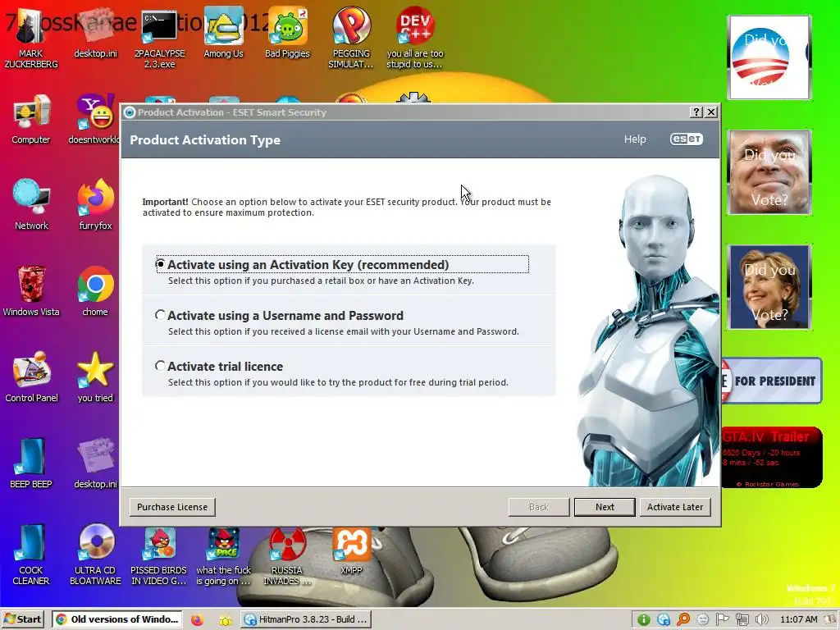Click the FOR PRESIDENT gadget banner

tap(772, 381)
